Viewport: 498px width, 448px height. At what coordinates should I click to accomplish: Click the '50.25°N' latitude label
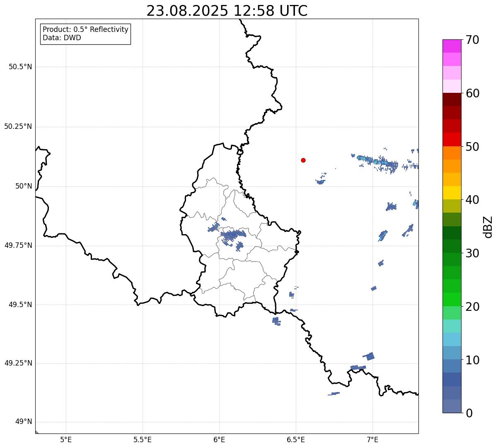[18, 126]
